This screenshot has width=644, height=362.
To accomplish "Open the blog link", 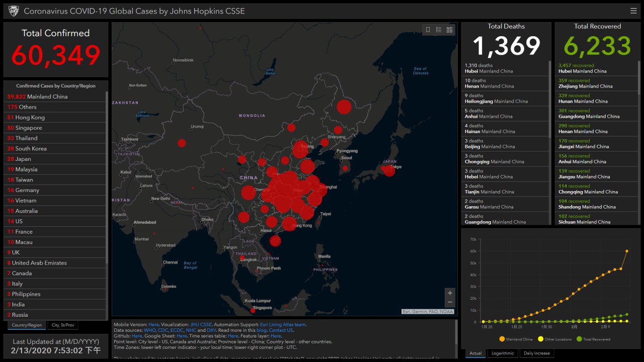I will pyautogui.click(x=261, y=330).
